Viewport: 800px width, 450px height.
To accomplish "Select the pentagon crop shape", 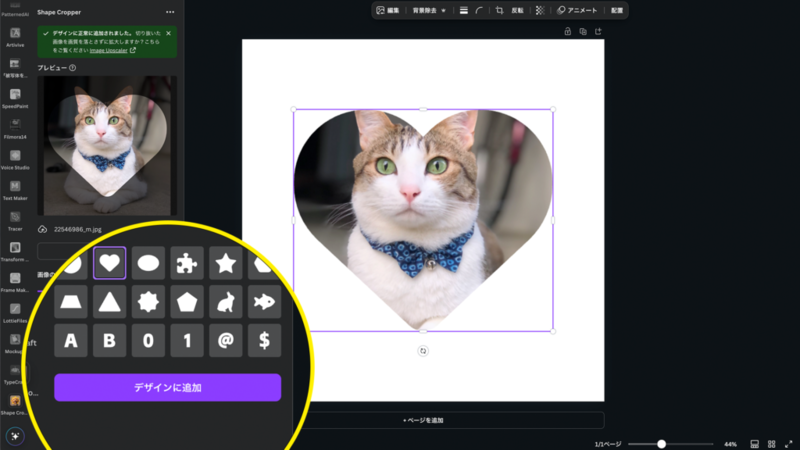I will tap(187, 302).
